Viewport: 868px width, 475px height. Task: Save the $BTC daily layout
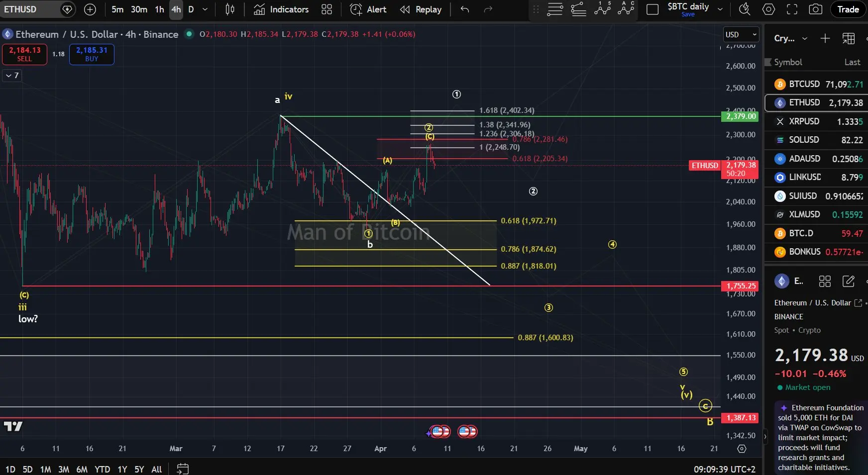[x=688, y=14]
